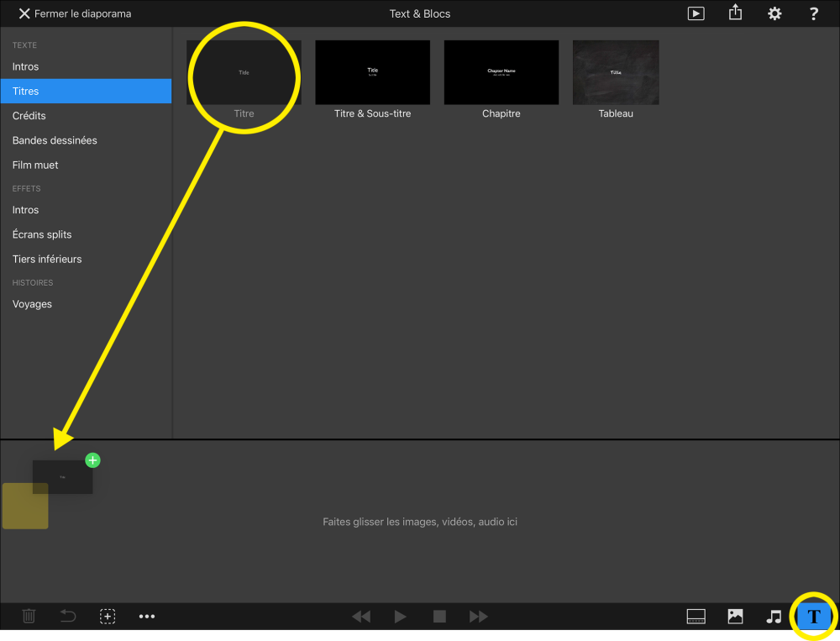The image size is (840, 641).
Task: Open the video clips library icon
Action: click(696, 617)
